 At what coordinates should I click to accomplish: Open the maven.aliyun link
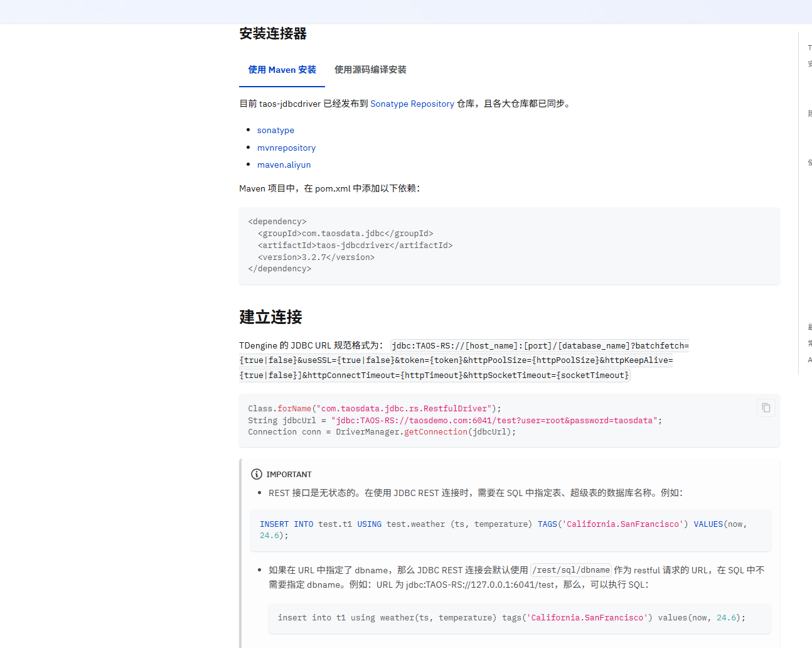point(284,165)
